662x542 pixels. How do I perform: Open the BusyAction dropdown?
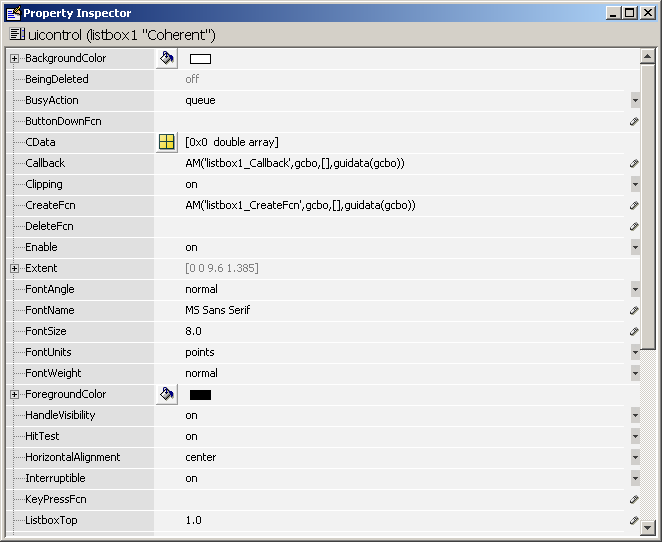pyautogui.click(x=635, y=100)
